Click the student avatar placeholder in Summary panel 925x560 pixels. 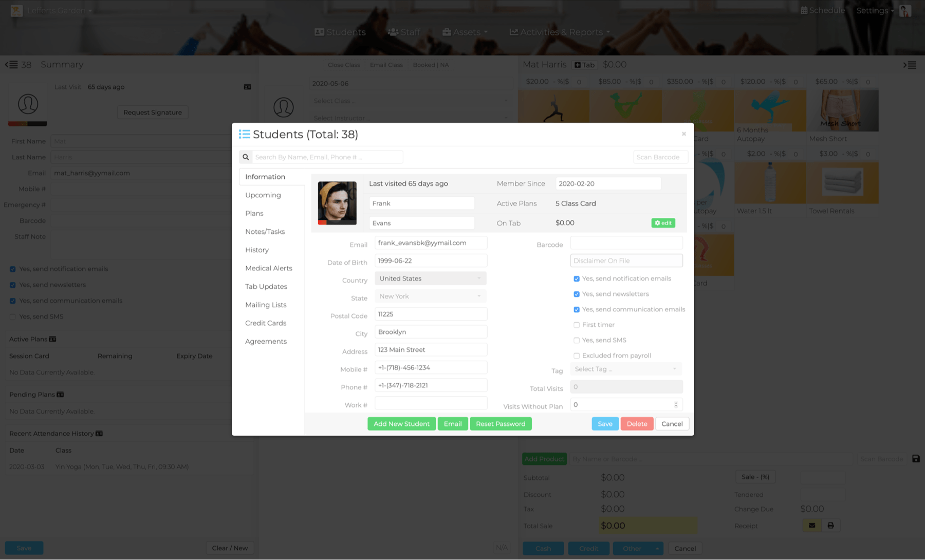(x=28, y=104)
